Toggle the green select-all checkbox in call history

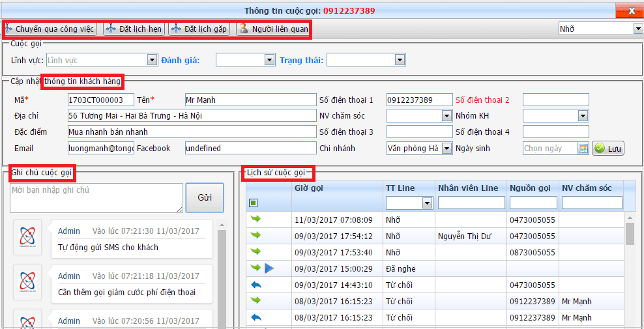click(254, 203)
